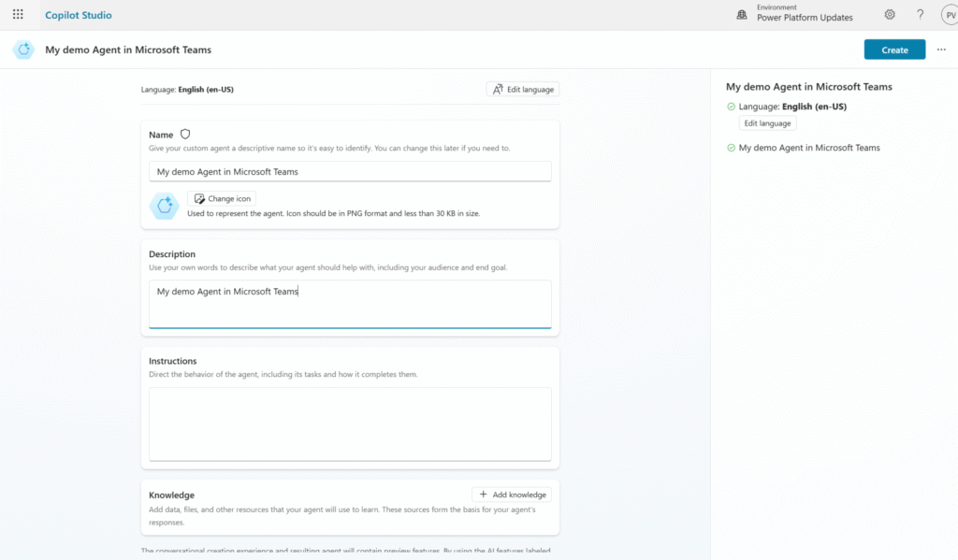
Task: Click the shield icon next to Name
Action: tap(185, 135)
